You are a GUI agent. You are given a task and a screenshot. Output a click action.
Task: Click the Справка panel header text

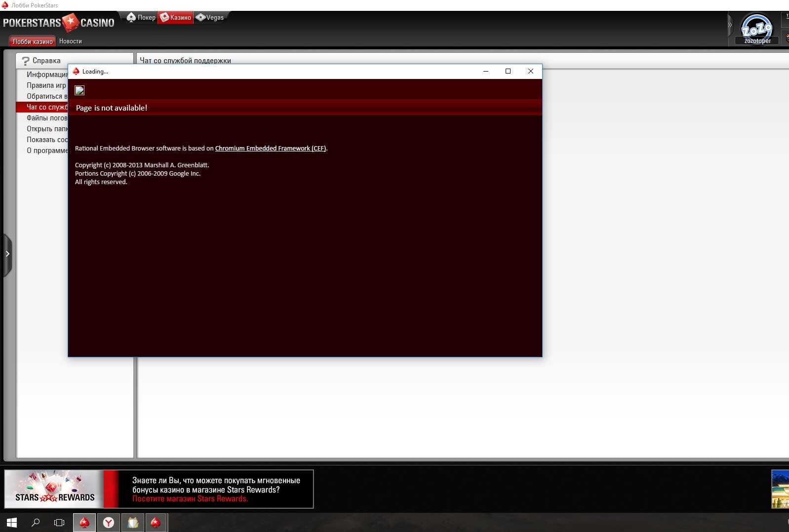(46, 61)
